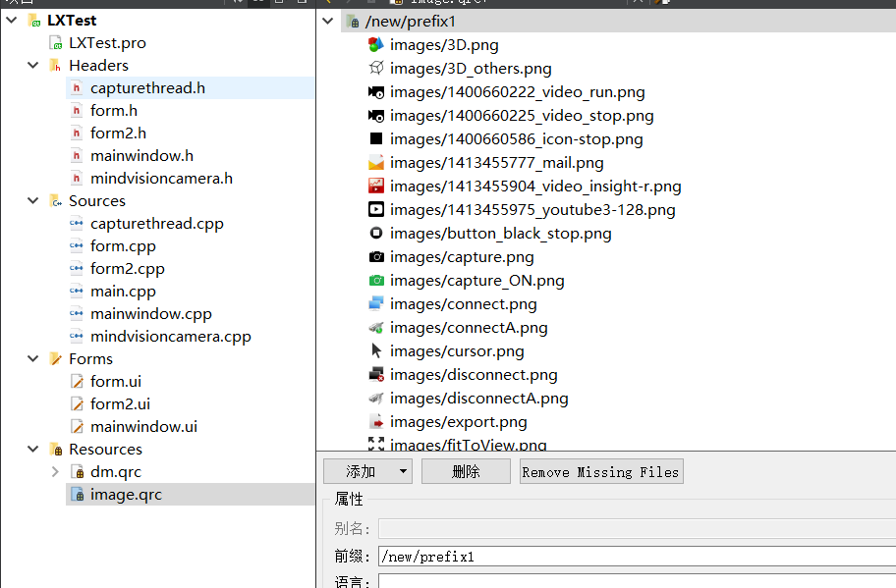This screenshot has width=896, height=588.
Task: Select the mail.png envelope icon
Action: pos(376,163)
